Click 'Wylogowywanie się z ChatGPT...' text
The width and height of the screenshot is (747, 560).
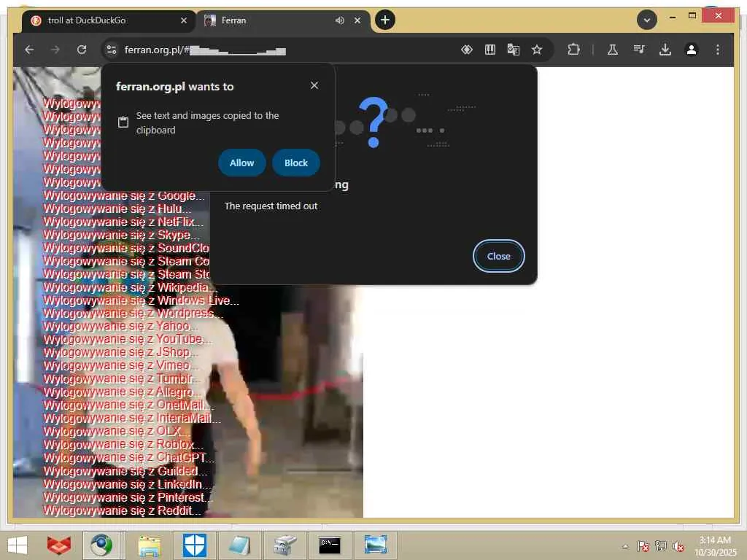click(x=128, y=458)
